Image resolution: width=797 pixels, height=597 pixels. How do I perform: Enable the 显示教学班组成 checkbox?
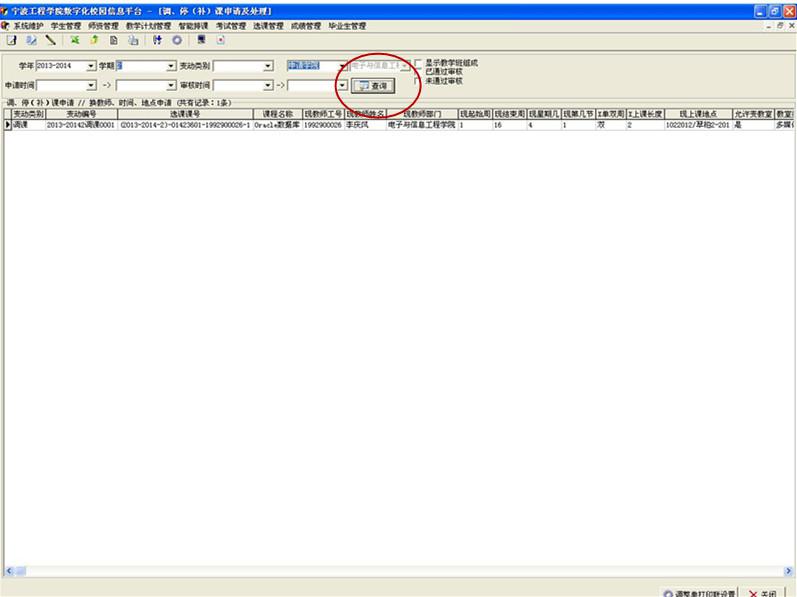418,63
